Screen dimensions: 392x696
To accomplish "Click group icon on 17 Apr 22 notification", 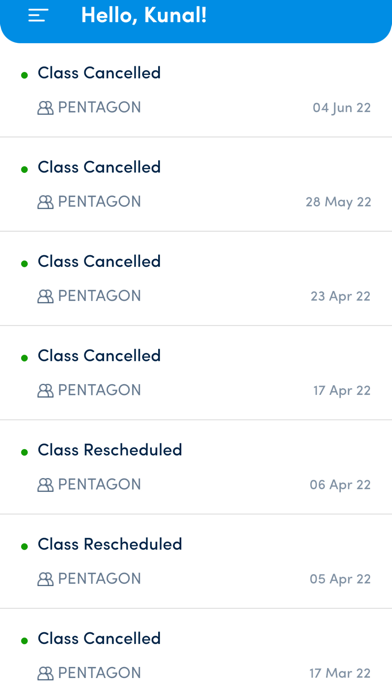I will click(45, 391).
